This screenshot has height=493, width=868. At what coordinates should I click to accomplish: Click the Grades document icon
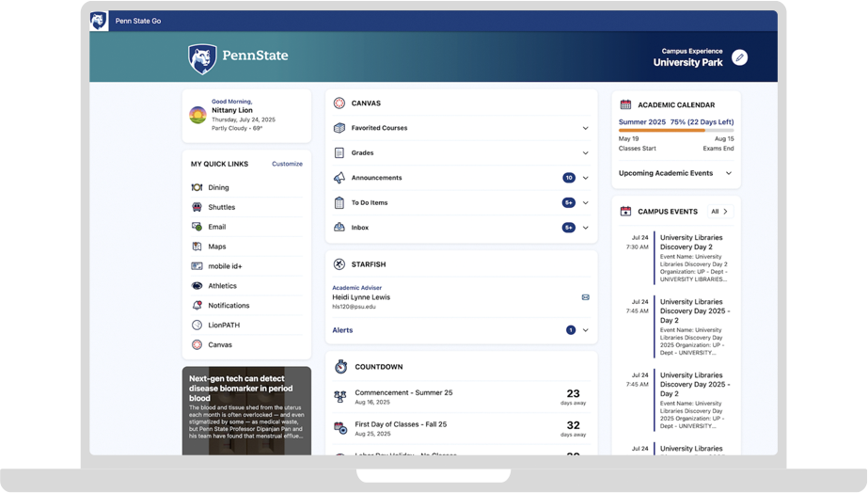point(339,152)
